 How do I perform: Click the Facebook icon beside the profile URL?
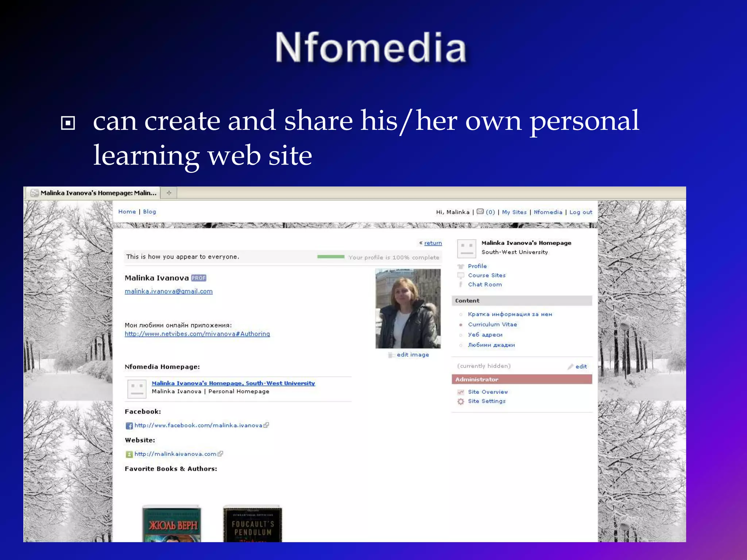tap(129, 425)
